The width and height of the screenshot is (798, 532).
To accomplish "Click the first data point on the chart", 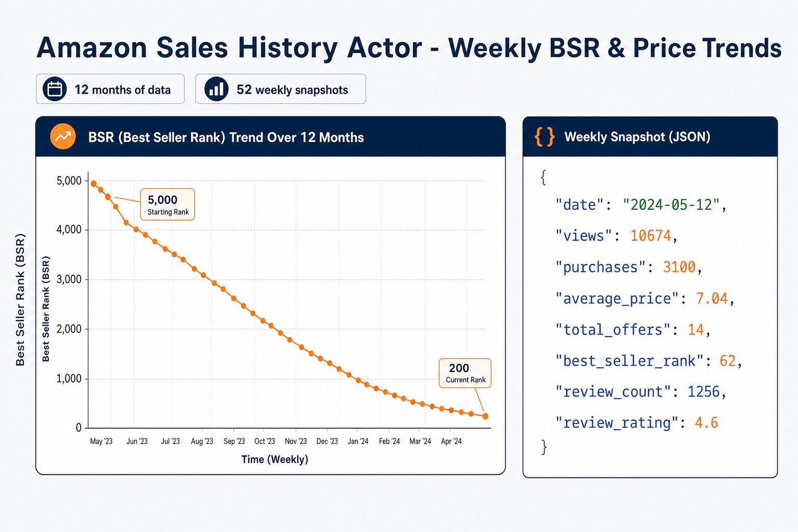I will pyautogui.click(x=94, y=183).
